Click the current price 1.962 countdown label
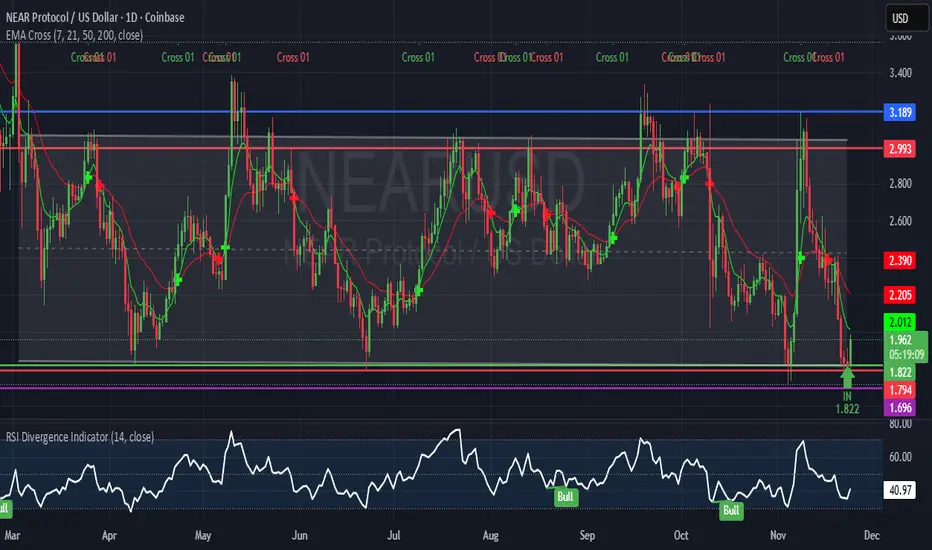The image size is (932, 550). click(x=906, y=347)
